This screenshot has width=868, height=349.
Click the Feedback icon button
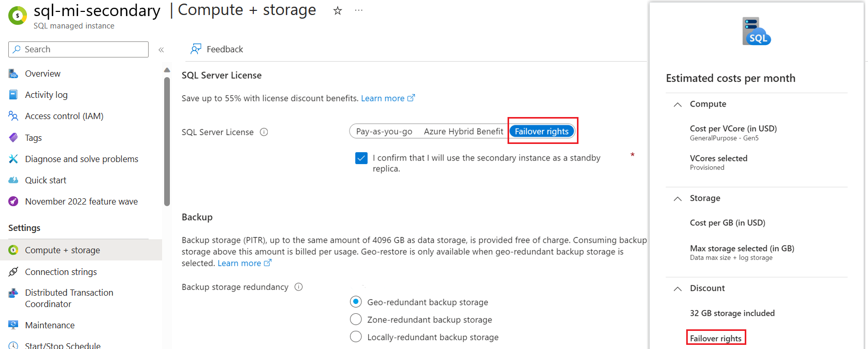[x=196, y=49]
